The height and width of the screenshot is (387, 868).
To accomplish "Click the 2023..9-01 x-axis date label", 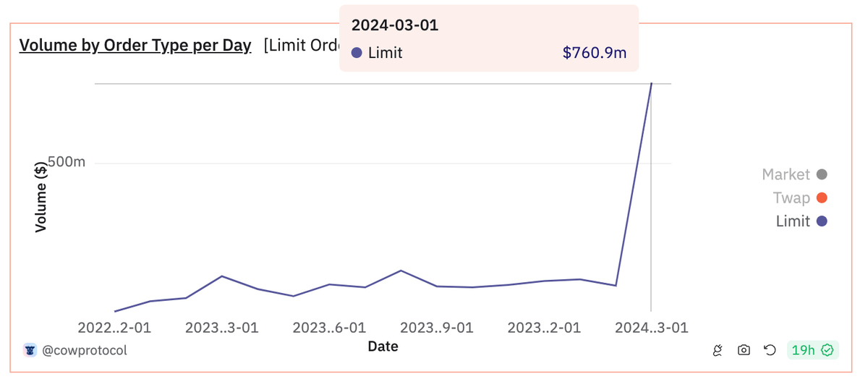I will (x=437, y=328).
